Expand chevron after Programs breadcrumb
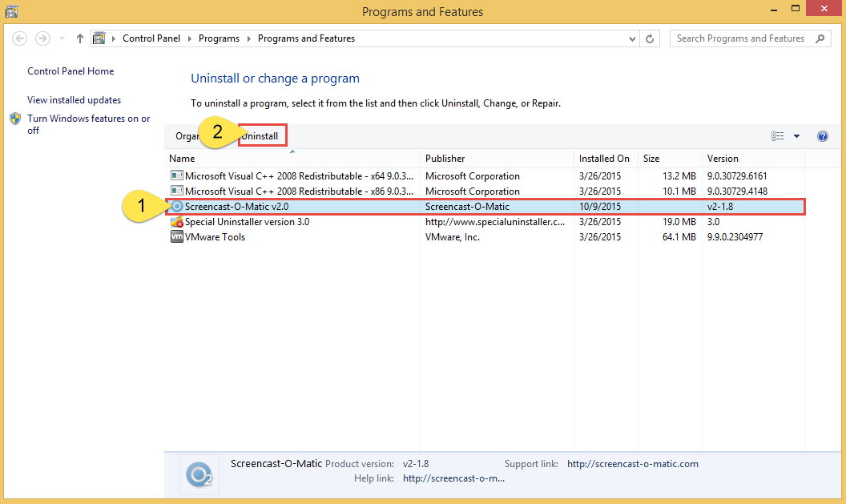The height and width of the screenshot is (504, 846). click(x=248, y=38)
